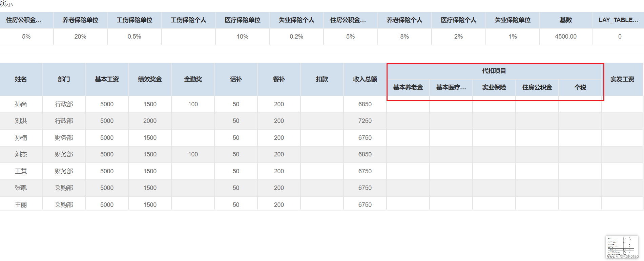
Task: Click the 养老保险个人 column header
Action: [404, 20]
